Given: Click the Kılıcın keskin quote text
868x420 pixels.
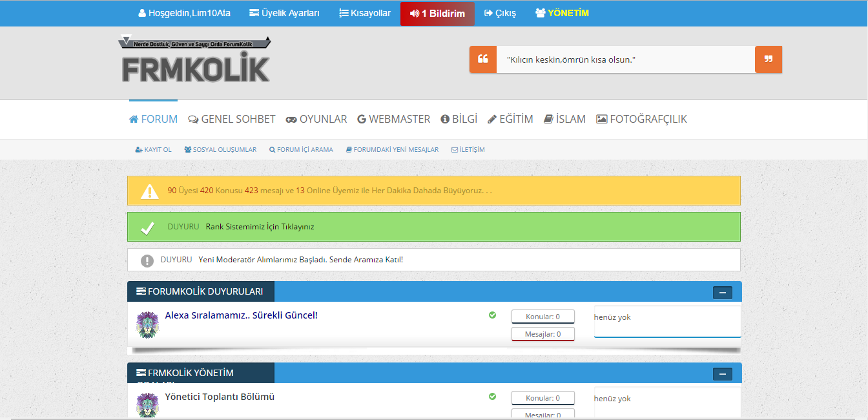Looking at the screenshot, I should pos(571,59).
